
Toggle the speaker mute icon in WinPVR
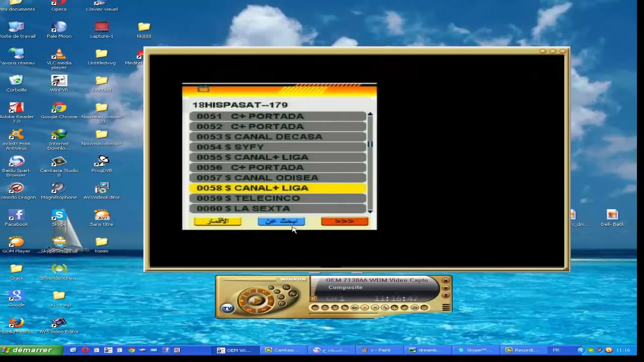[313, 298]
